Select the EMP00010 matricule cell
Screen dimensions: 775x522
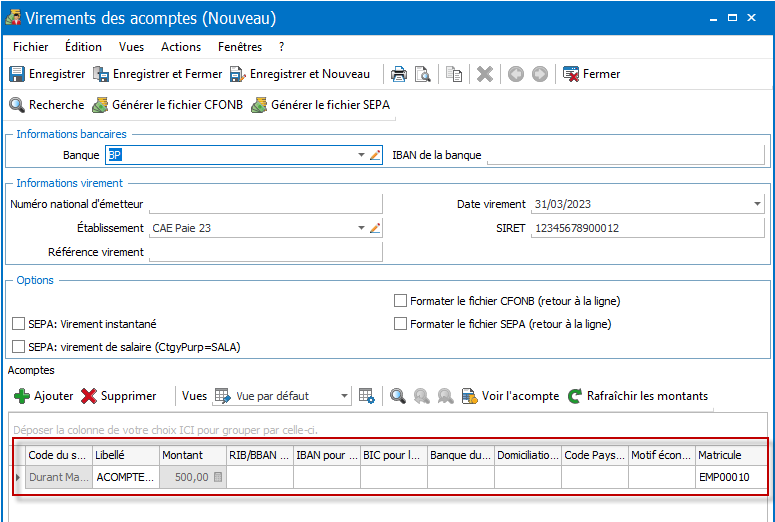pyautogui.click(x=731, y=478)
